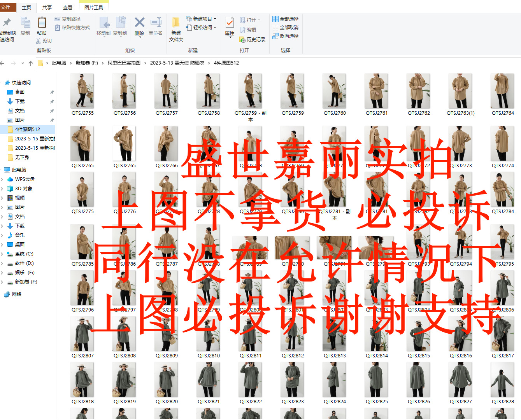Select 此电脑 in the navigation pane
The image size is (521, 420).
pos(19,170)
